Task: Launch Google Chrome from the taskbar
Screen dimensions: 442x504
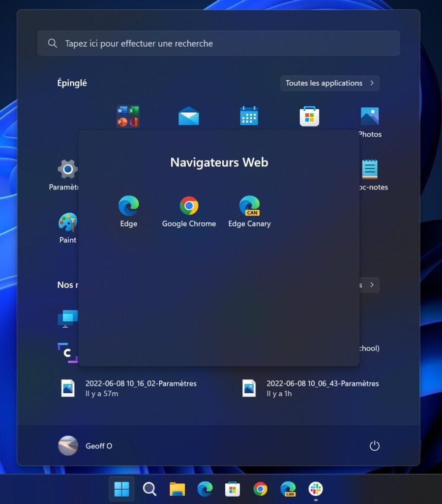Action: (x=260, y=489)
